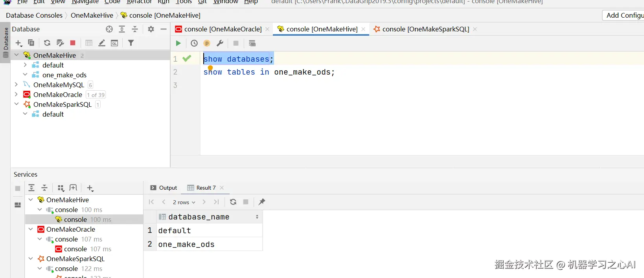Open console settings wrench icon
The height and width of the screenshot is (278, 644).
coord(220,43)
